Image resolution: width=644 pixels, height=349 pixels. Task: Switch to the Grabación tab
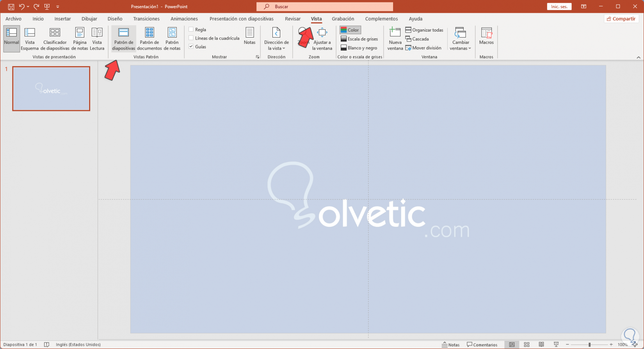(343, 19)
